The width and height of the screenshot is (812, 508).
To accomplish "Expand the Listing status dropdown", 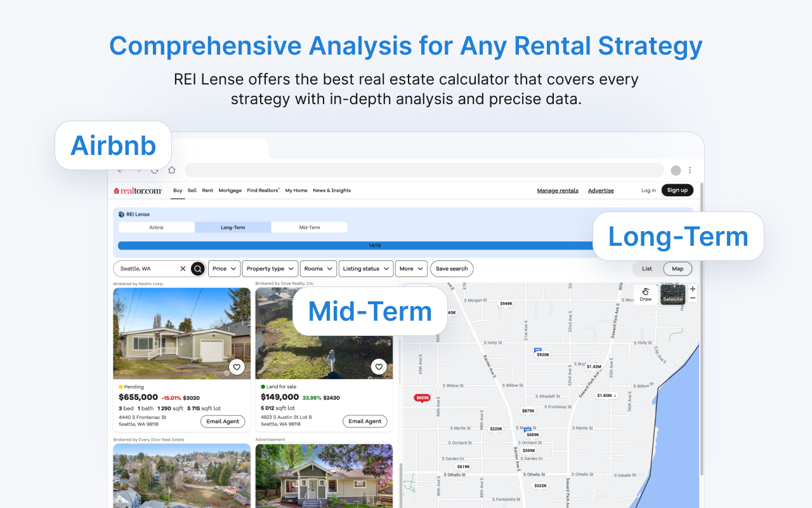I will click(366, 269).
